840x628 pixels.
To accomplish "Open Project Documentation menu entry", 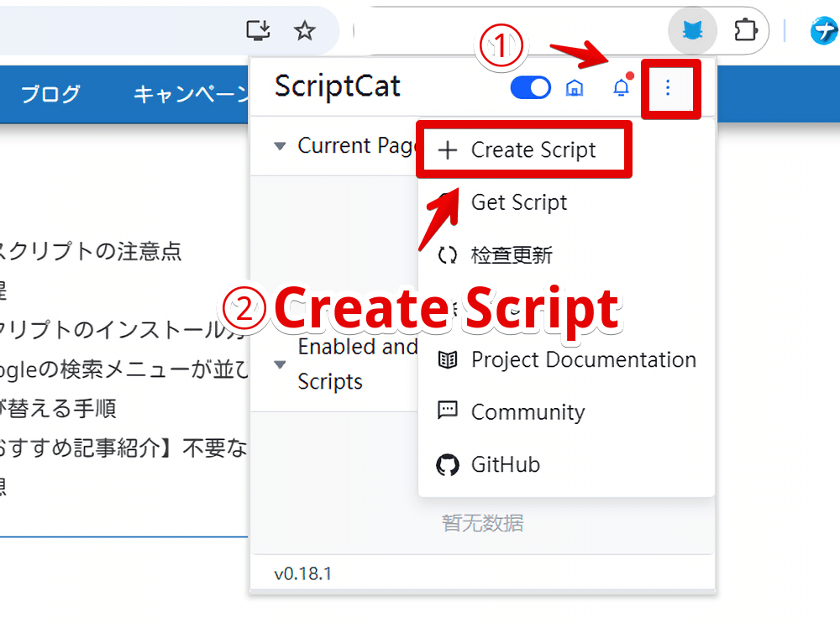I will [x=565, y=360].
